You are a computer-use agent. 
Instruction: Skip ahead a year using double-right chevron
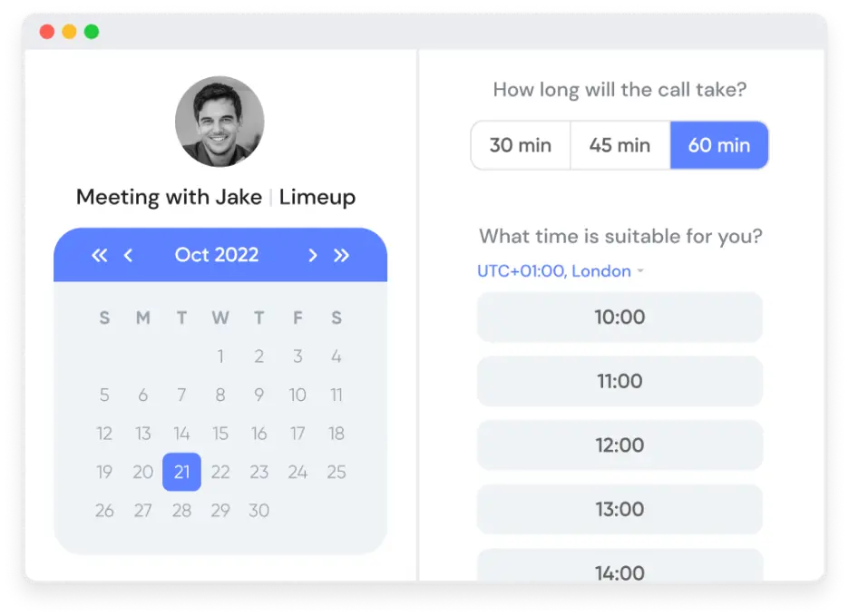pyautogui.click(x=342, y=255)
